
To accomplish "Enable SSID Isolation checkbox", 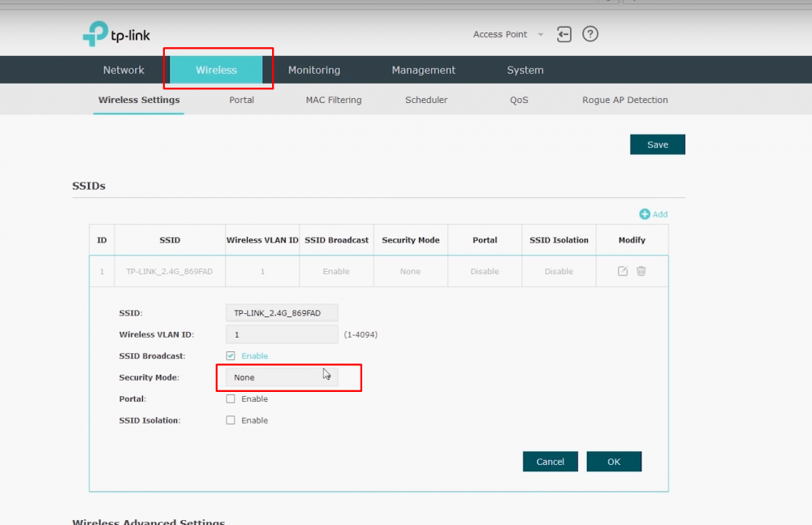I will (x=231, y=420).
